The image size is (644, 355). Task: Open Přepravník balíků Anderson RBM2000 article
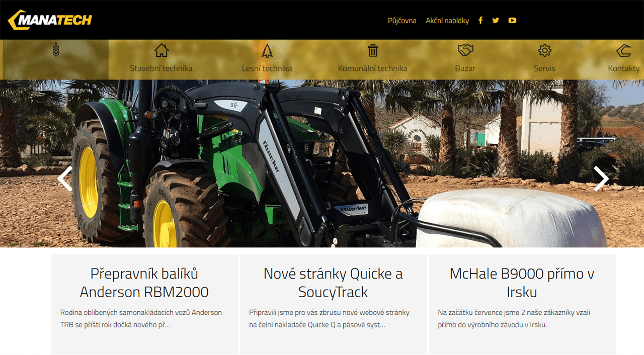(x=144, y=283)
